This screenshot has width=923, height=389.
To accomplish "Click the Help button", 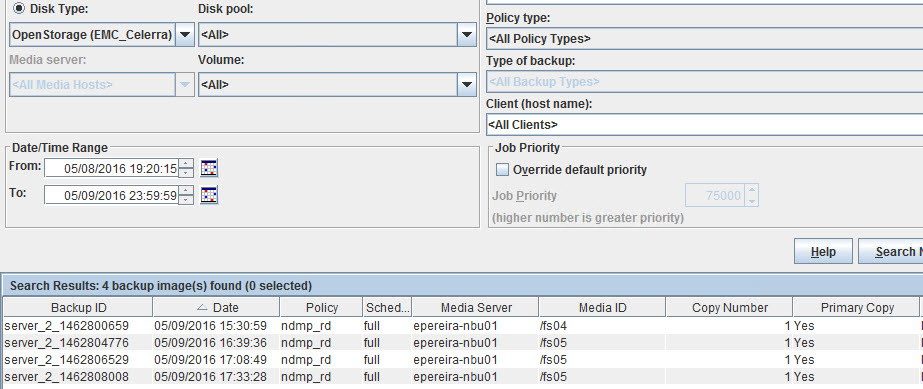I will 823,252.
